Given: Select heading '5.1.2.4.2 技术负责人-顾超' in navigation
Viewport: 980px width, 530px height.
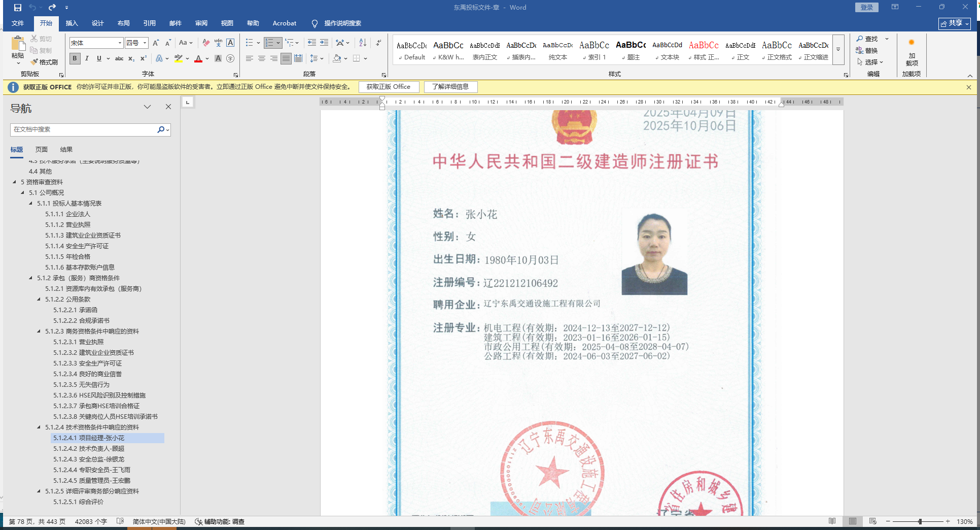Looking at the screenshot, I should coord(89,448).
